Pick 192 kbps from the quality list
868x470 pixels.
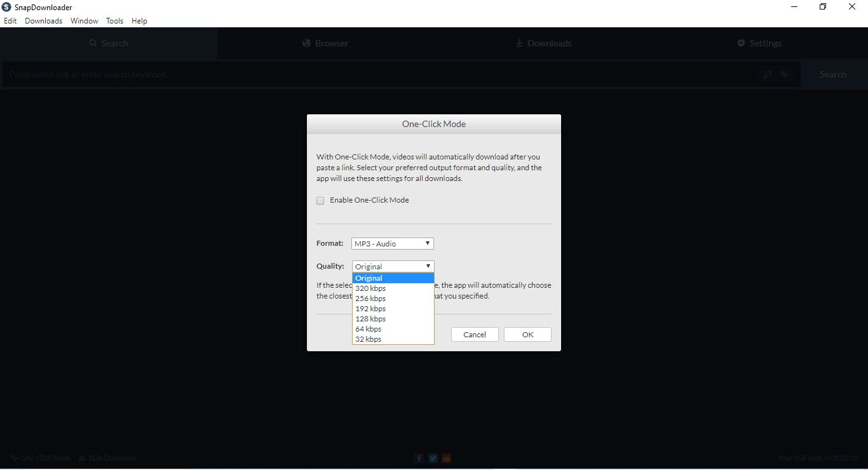coord(393,309)
